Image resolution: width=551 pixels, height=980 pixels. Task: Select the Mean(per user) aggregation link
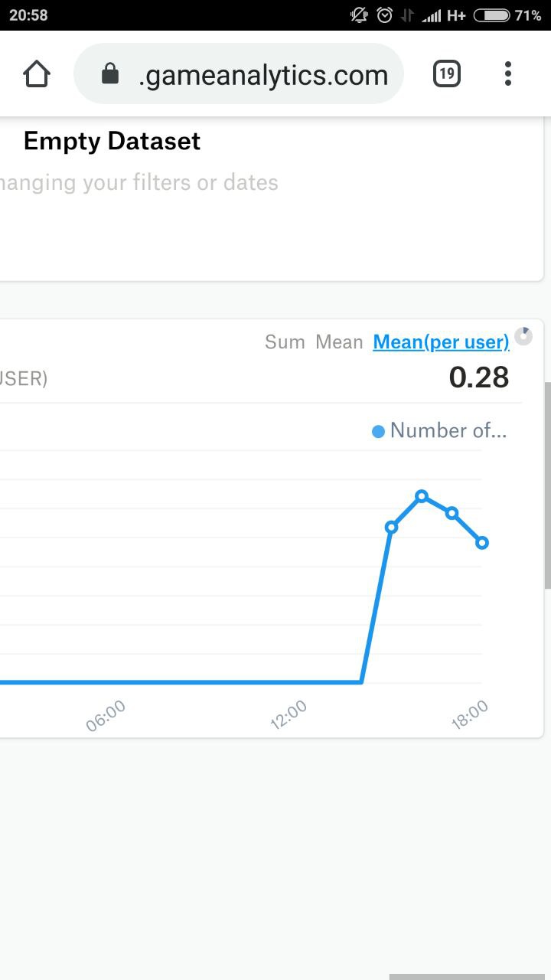point(441,342)
